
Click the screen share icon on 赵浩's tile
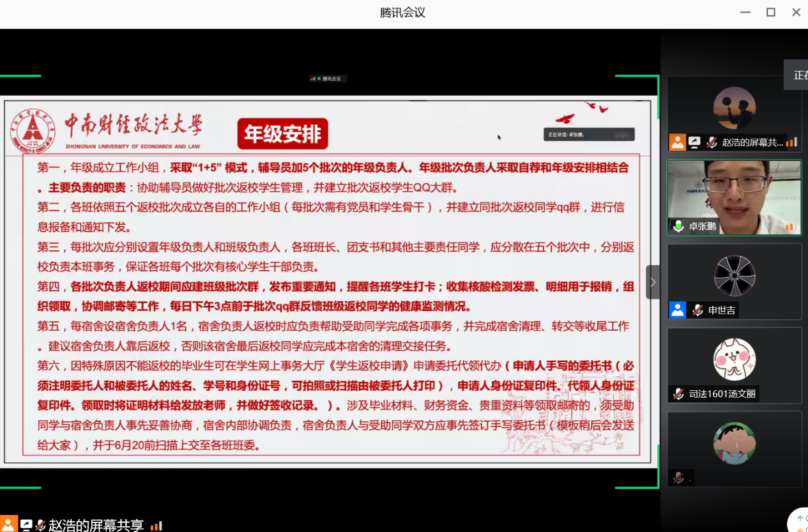click(x=694, y=142)
